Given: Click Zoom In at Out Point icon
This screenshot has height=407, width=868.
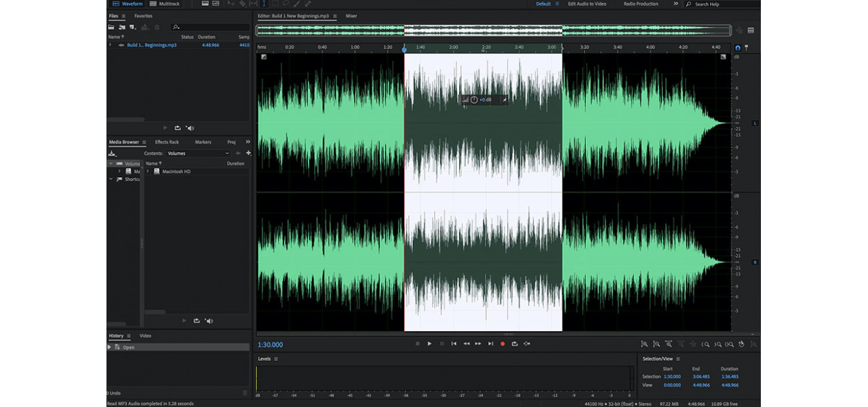Looking at the screenshot, I should [717, 344].
